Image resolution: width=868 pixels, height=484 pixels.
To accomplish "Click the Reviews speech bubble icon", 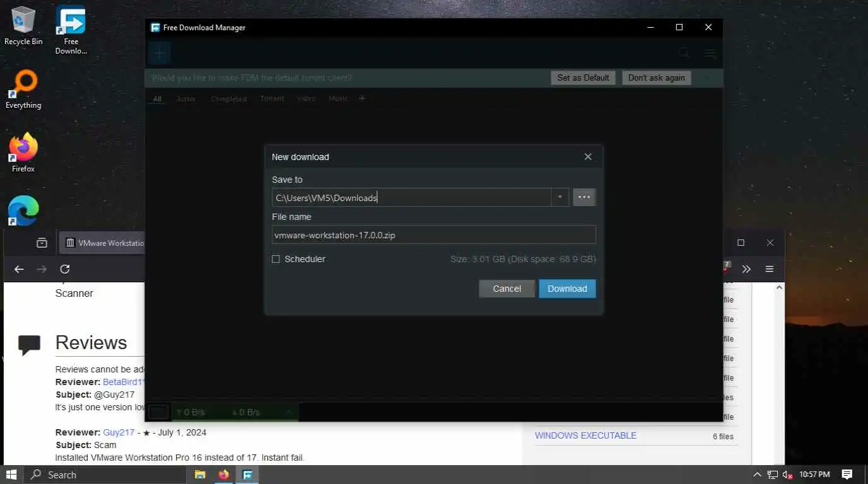I will [x=29, y=344].
